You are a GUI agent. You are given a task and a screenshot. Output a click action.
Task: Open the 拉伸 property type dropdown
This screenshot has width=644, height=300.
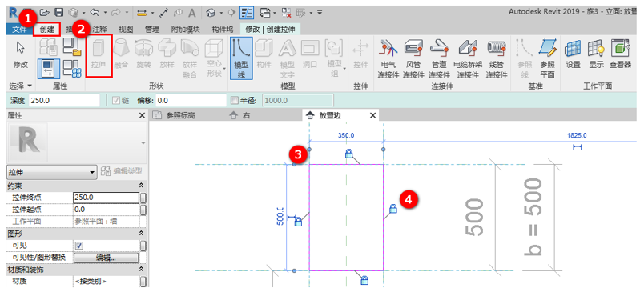point(51,171)
